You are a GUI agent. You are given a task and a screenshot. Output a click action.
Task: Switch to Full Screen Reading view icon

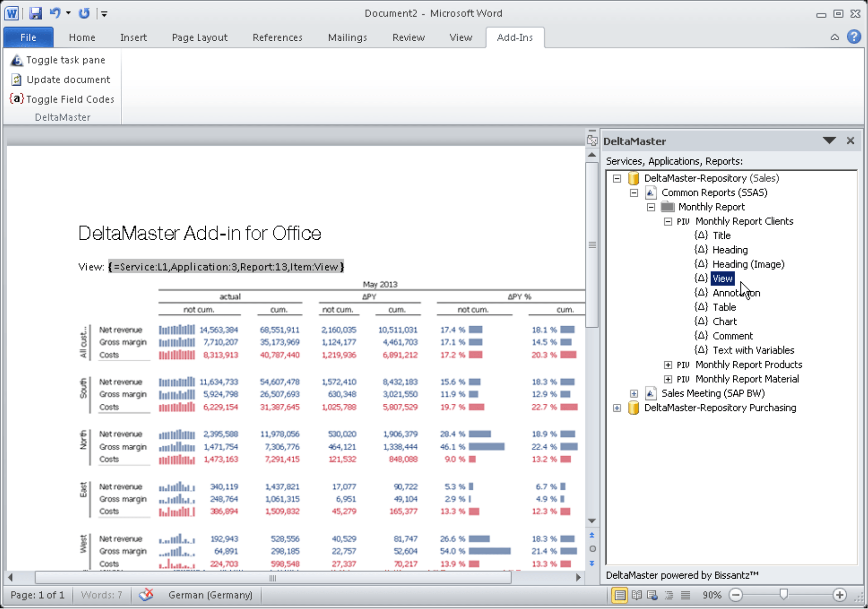(636, 595)
